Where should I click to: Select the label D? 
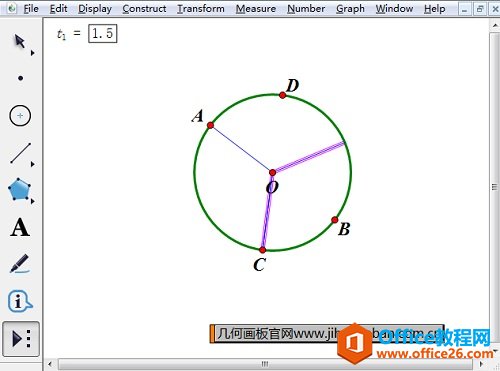point(293,86)
